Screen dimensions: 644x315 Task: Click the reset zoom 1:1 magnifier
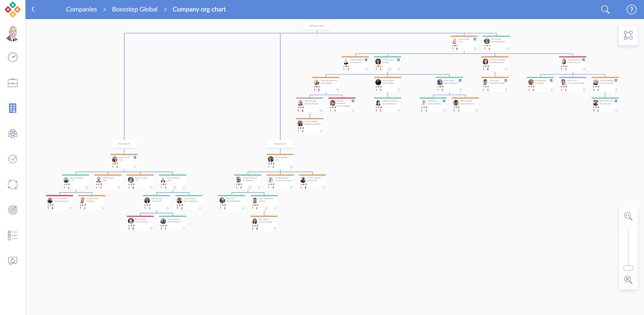pos(628,216)
